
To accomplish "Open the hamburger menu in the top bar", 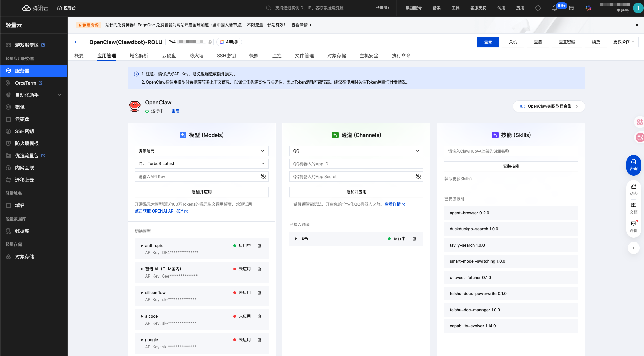I will coord(8,8).
